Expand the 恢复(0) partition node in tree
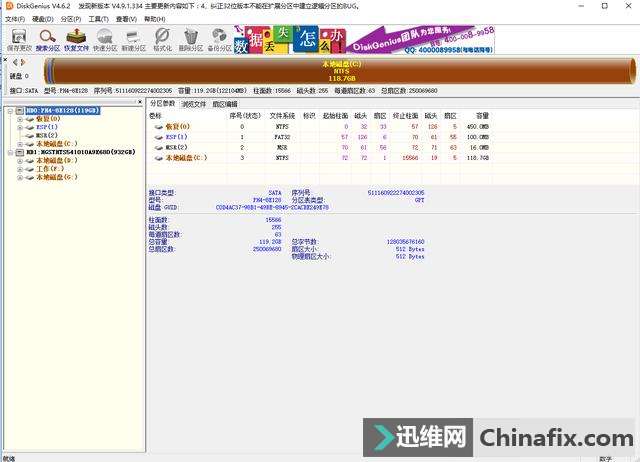The image size is (640, 462). (20, 119)
